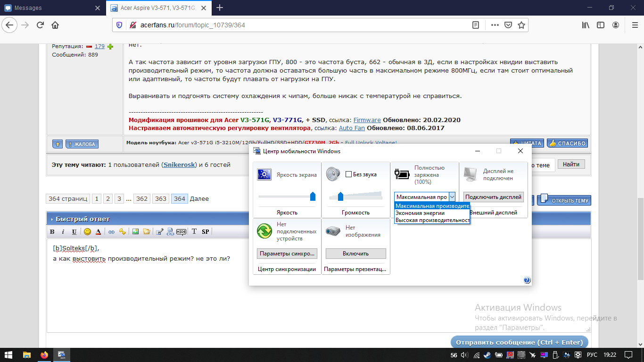Click the 'Найти' search button

click(571, 164)
